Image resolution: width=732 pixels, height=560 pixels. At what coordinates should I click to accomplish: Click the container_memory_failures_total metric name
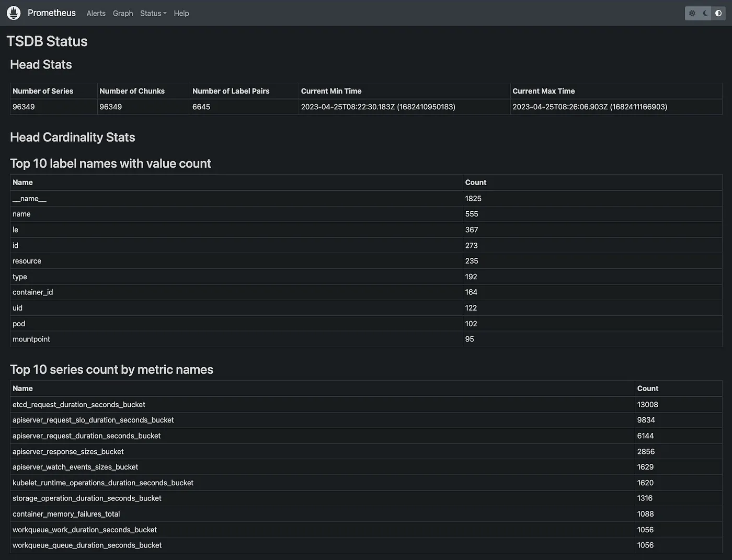[x=66, y=514]
